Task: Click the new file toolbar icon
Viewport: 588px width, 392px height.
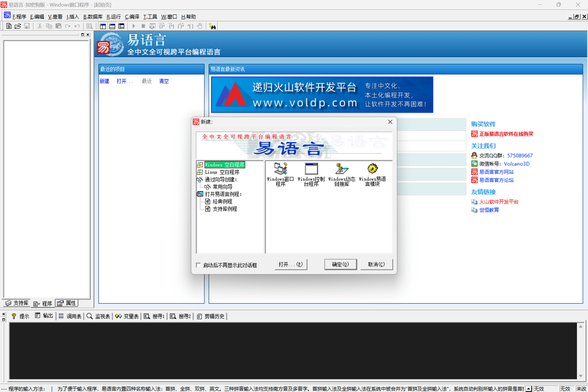Action: coord(9,26)
